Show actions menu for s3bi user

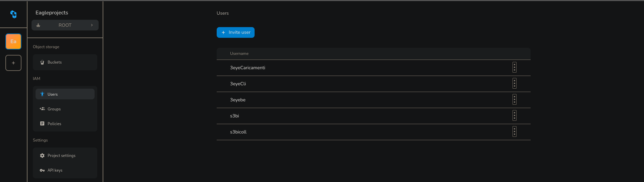click(x=514, y=116)
